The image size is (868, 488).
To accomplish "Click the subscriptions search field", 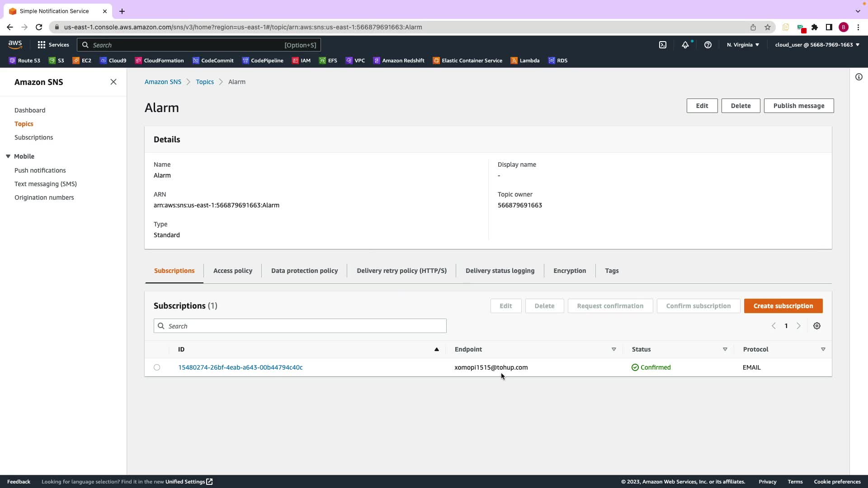I will (300, 326).
